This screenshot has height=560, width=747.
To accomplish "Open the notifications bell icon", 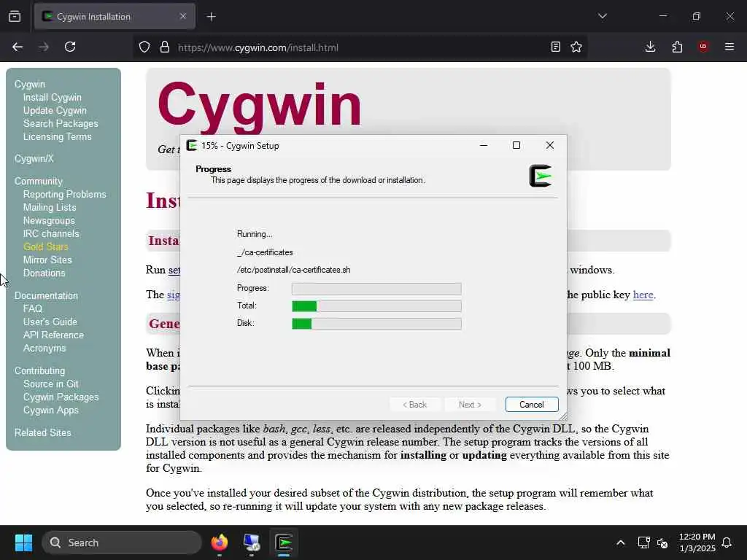I will 727,542.
